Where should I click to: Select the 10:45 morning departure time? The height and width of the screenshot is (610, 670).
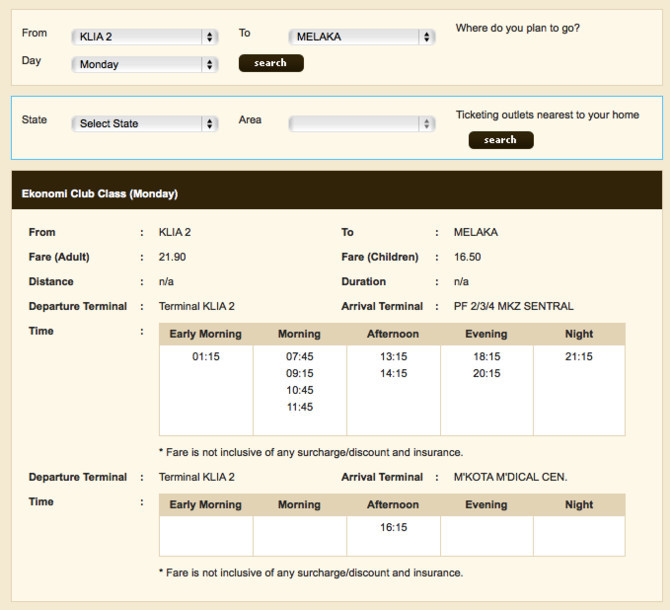299,391
